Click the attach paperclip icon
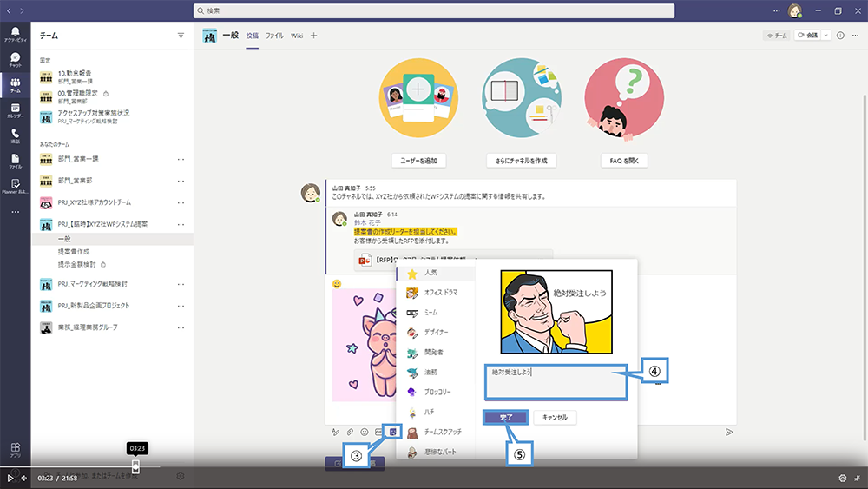This screenshot has width=868, height=489. (x=350, y=432)
